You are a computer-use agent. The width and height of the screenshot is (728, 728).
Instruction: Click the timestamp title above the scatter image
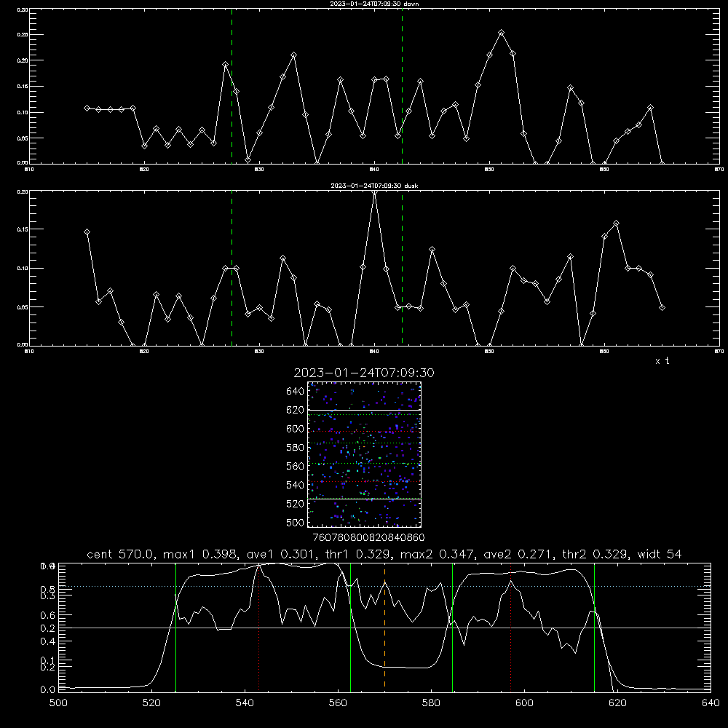pyautogui.click(x=364, y=373)
